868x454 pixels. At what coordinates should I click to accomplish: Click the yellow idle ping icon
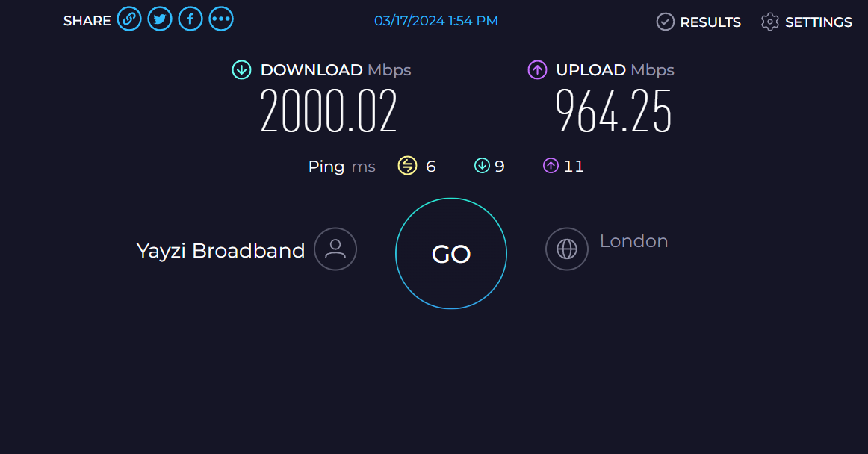[x=407, y=166]
